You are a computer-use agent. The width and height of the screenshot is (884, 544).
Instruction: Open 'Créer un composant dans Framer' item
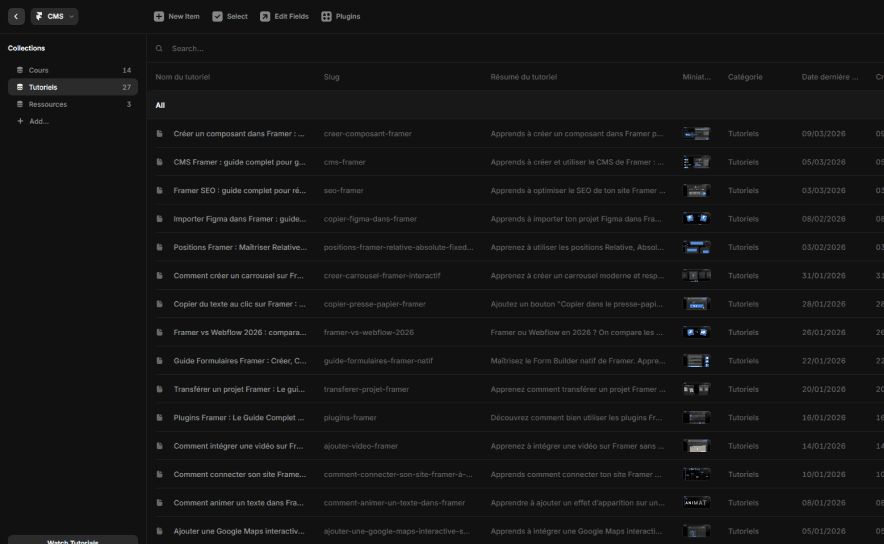[239, 134]
